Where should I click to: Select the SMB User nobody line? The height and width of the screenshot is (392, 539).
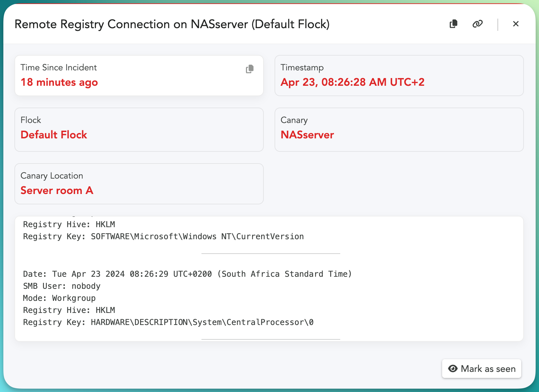click(x=62, y=286)
